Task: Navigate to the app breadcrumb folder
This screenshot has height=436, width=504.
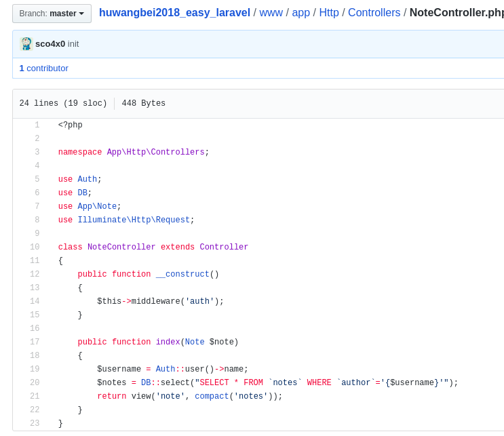Action: pyautogui.click(x=301, y=13)
